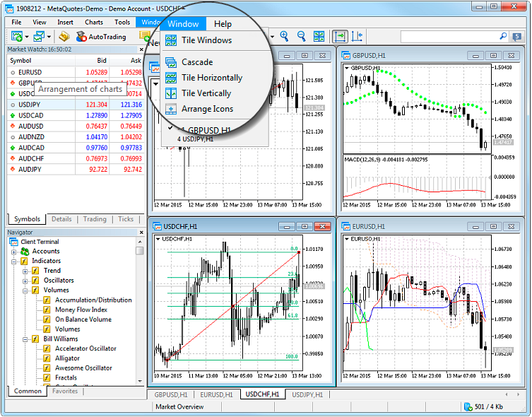The image size is (532, 417).
Task: Select AUDNZD row in Market Watch
Action: click(76, 137)
